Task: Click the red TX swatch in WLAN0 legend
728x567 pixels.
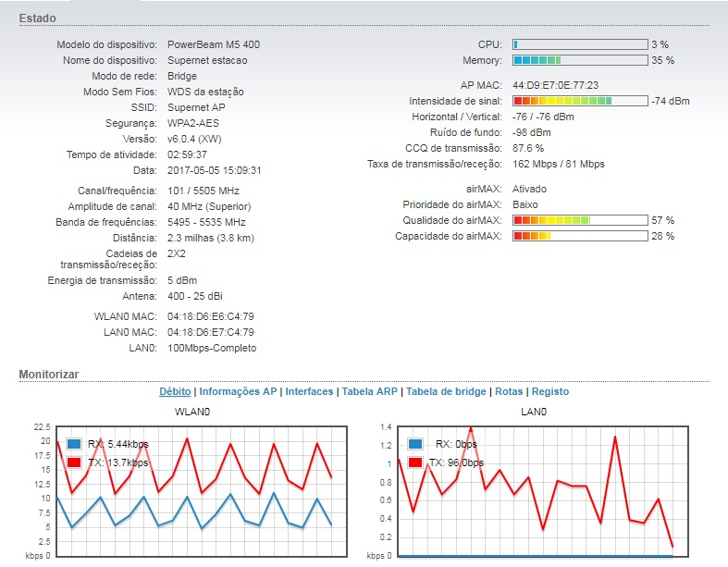Action: pos(74,462)
